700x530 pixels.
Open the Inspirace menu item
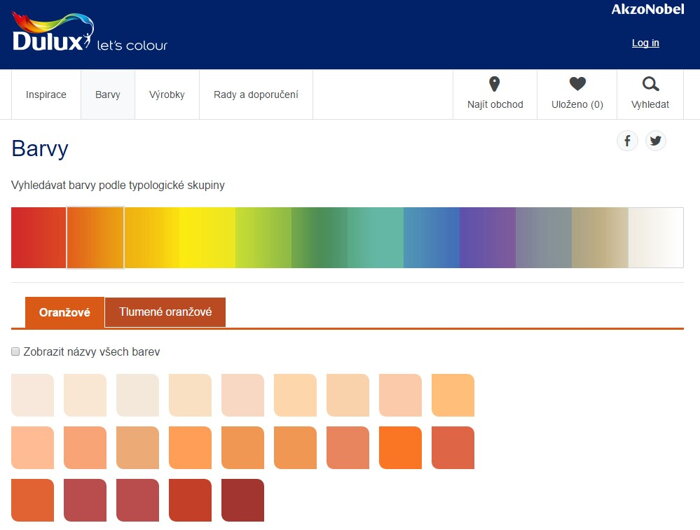[x=46, y=95]
